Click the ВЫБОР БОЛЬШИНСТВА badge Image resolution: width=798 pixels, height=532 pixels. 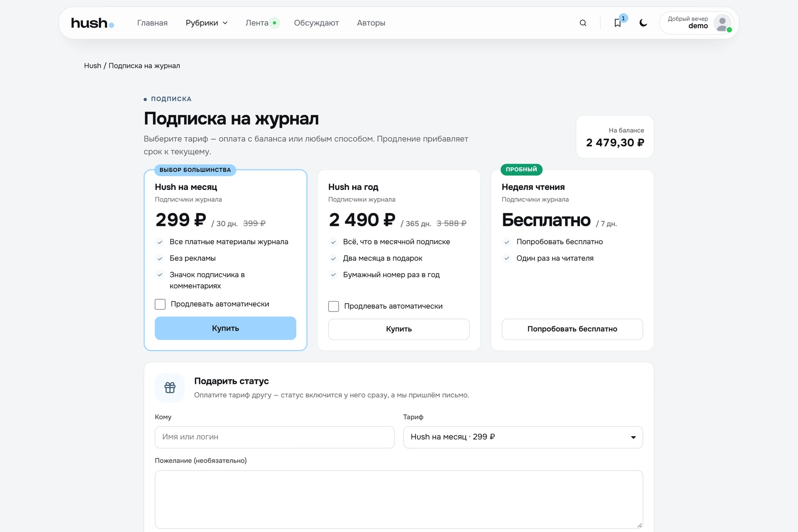point(195,170)
